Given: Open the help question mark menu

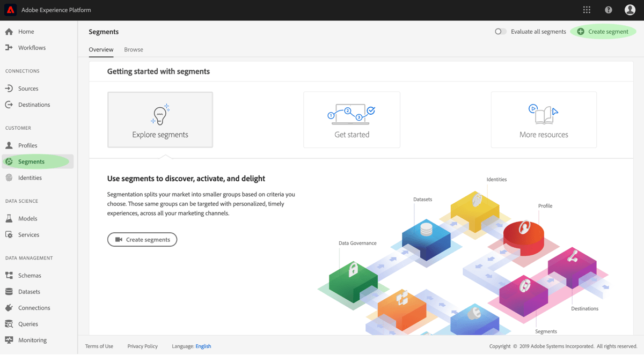Looking at the screenshot, I should pos(608,10).
